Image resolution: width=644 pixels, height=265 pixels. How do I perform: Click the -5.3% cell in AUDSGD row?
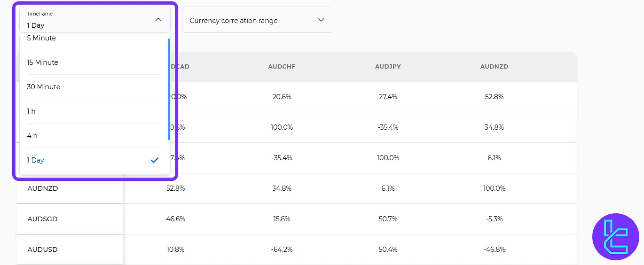pyautogui.click(x=494, y=219)
